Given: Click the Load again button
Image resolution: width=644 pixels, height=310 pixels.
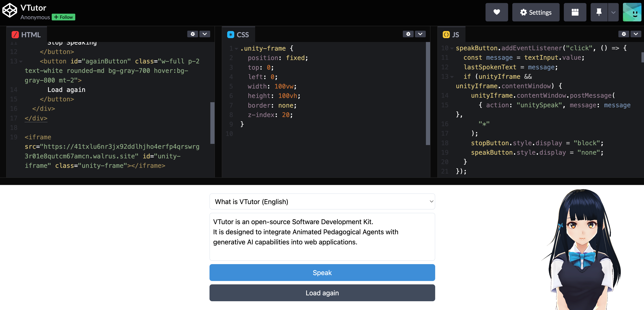Looking at the screenshot, I should [322, 293].
